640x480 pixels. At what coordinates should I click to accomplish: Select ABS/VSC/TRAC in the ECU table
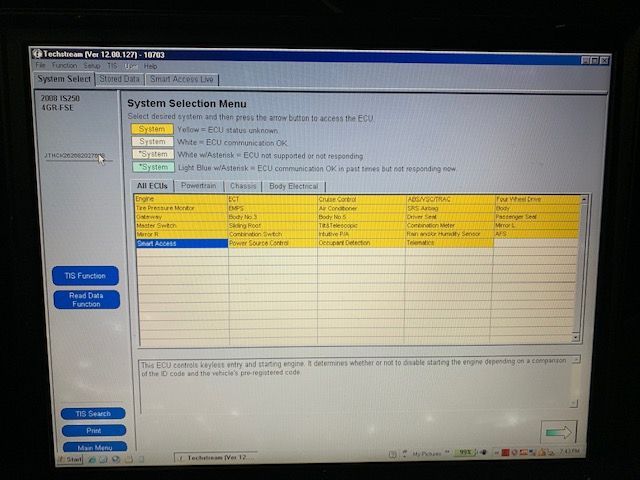pyautogui.click(x=448, y=199)
